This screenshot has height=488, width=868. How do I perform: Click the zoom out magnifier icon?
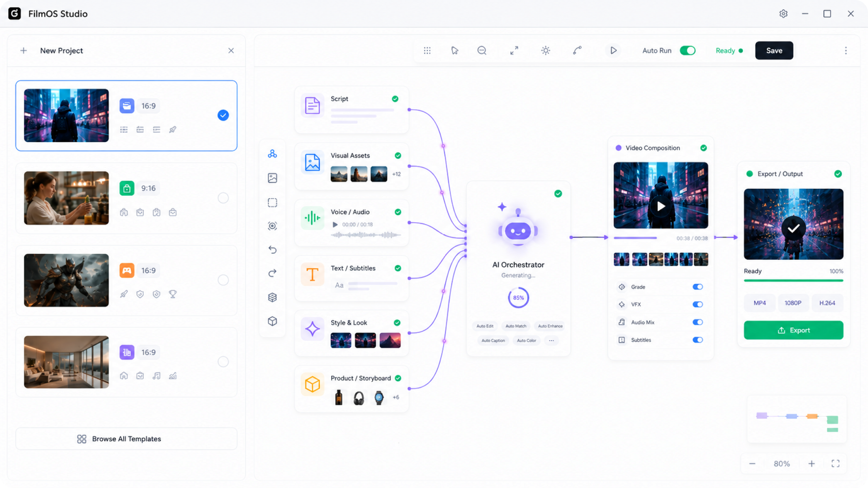click(x=482, y=50)
